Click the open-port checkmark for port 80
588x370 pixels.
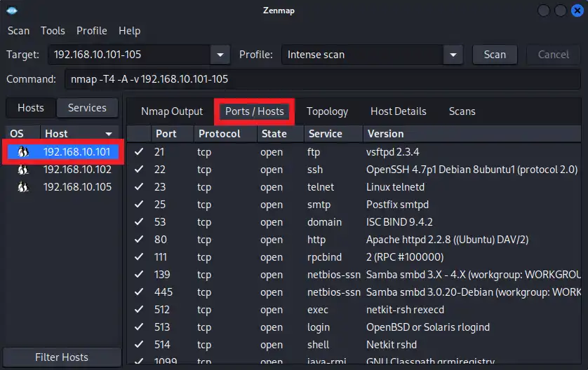(139, 239)
